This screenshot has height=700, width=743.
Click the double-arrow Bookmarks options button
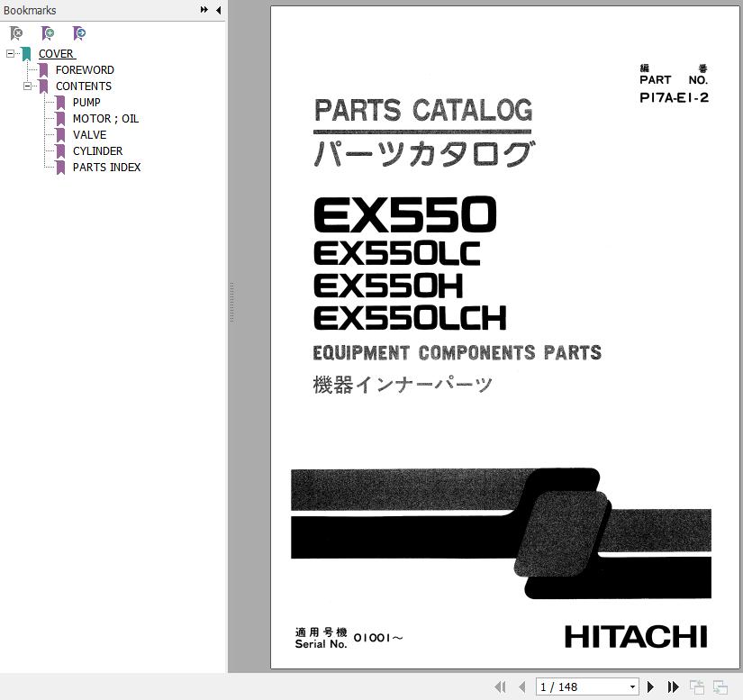(x=204, y=10)
